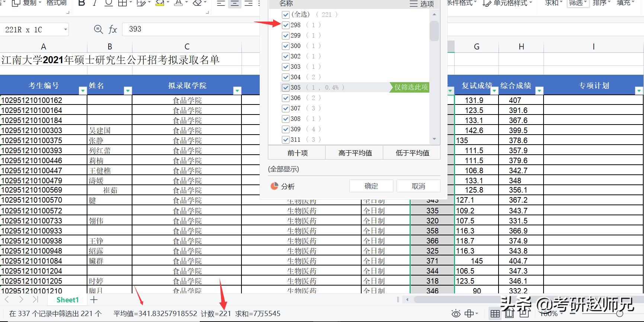Click Below Average (低于平均值) button
This screenshot has width=644, height=322.
point(412,153)
